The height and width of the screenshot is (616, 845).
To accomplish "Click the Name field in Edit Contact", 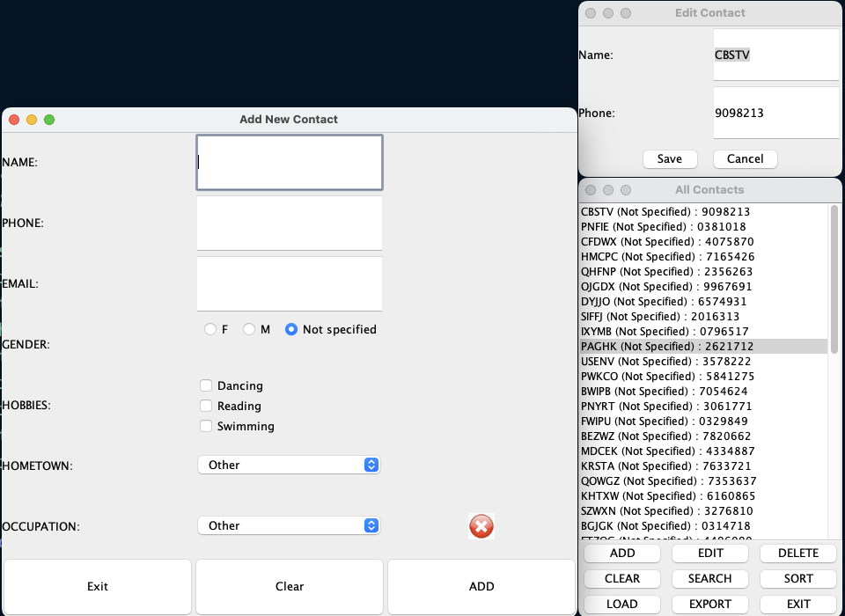I will (776, 55).
